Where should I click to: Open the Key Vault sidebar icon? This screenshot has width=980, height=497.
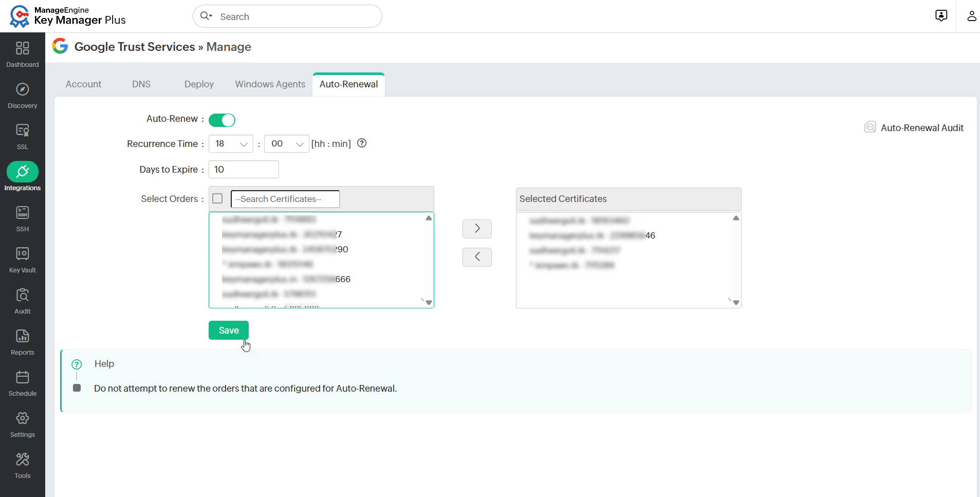coord(23,254)
